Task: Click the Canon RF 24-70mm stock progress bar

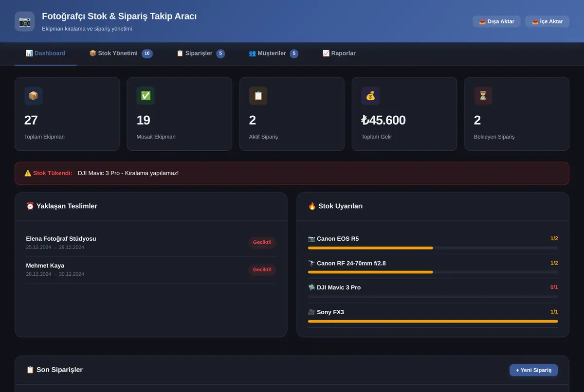Action: pyautogui.click(x=433, y=272)
